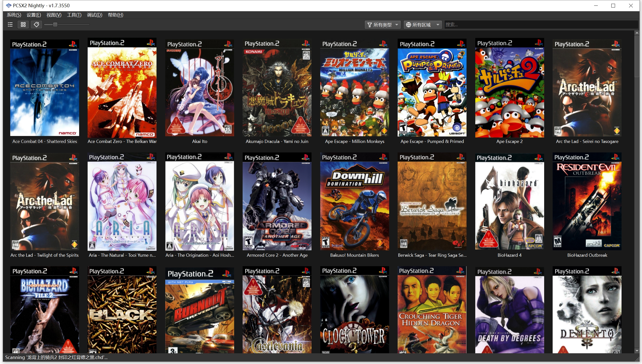
Task: Click the 'Akai Ito' title text
Action: point(200,141)
